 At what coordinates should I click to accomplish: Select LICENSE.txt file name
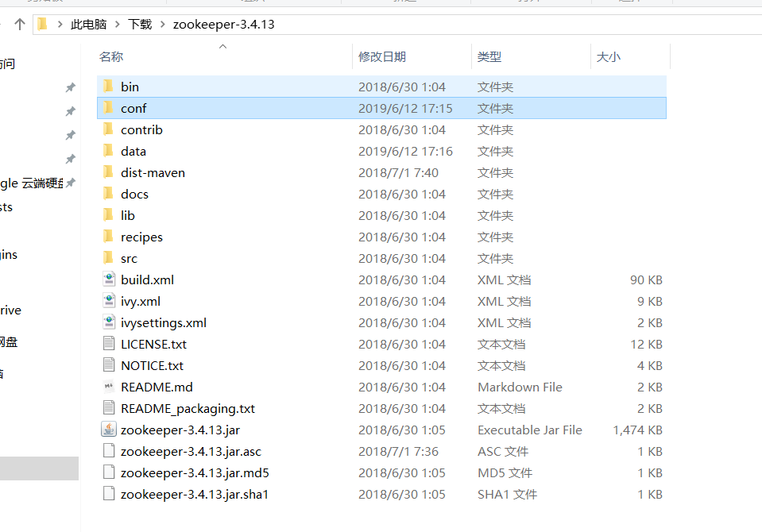[153, 344]
